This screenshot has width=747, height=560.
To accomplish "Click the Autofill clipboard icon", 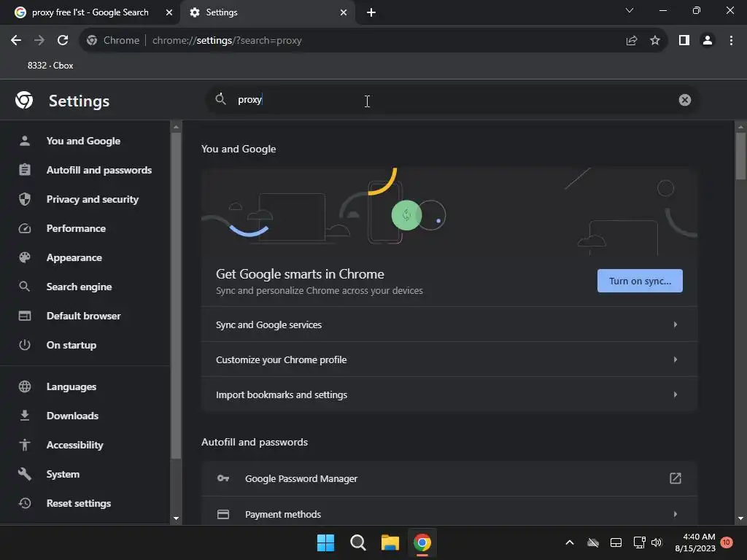I will 25,170.
